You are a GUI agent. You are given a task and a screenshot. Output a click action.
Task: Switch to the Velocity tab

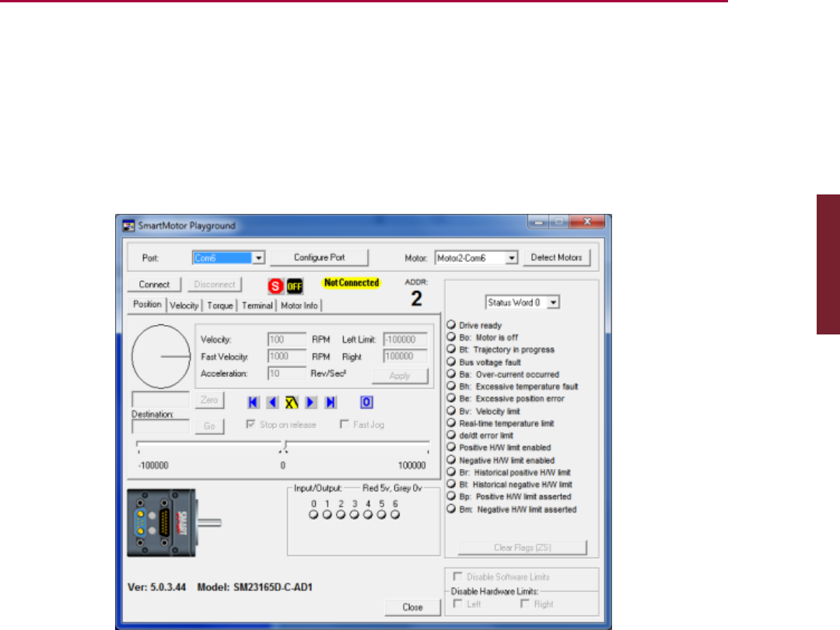point(184,306)
